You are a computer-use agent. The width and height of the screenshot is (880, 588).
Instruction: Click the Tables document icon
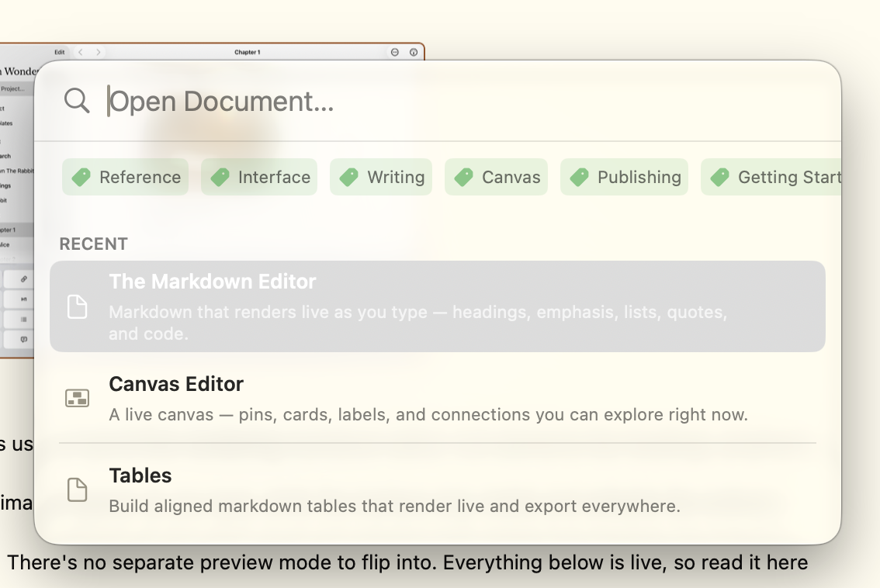[x=77, y=489]
